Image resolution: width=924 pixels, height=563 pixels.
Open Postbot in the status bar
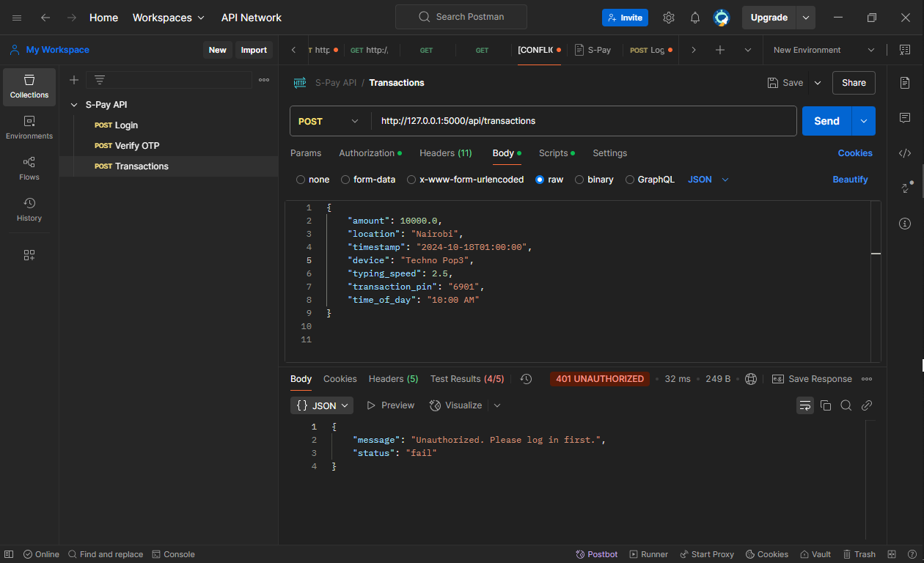click(596, 554)
